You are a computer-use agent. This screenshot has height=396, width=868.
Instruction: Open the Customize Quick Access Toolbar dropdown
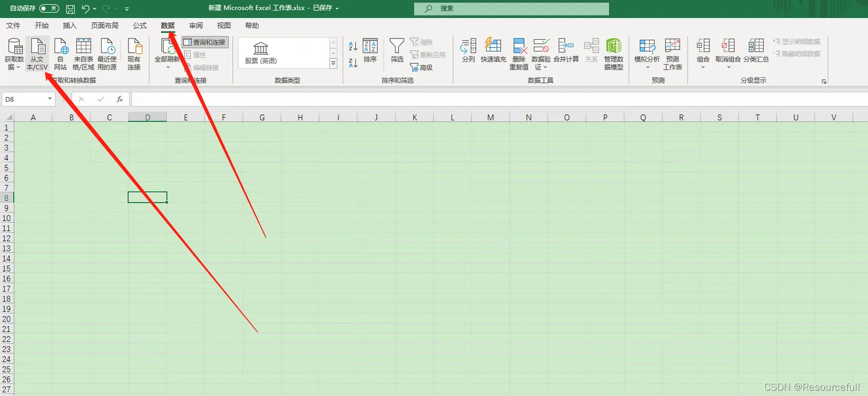pyautogui.click(x=127, y=9)
